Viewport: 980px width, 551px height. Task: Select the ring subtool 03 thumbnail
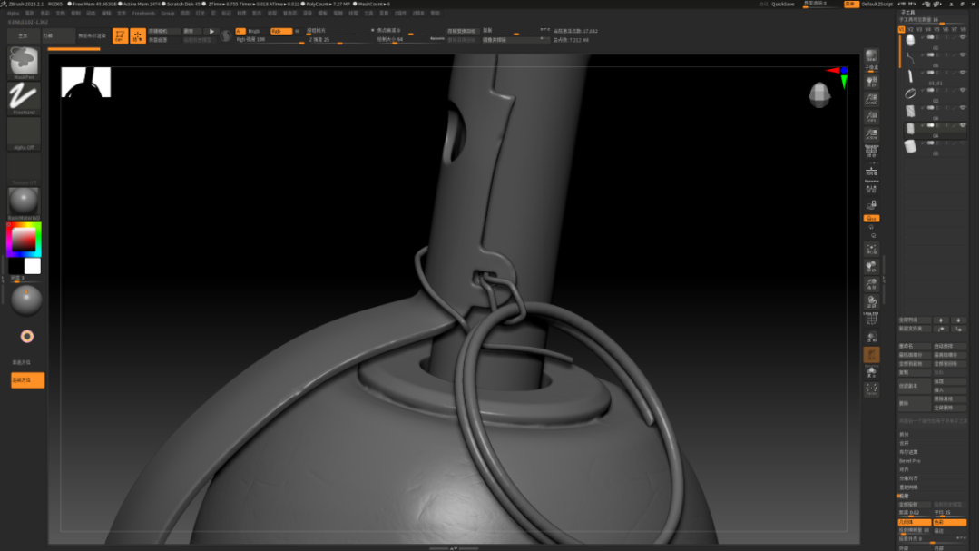click(910, 93)
